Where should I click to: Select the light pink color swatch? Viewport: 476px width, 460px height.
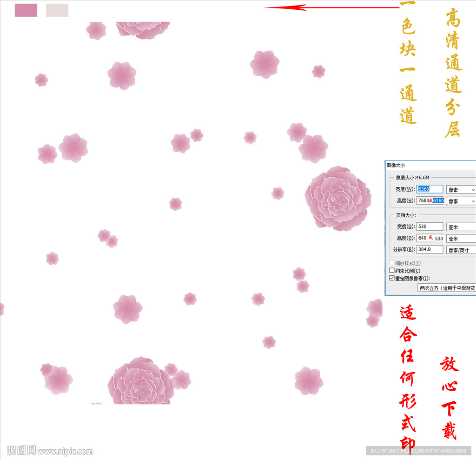pyautogui.click(x=58, y=10)
